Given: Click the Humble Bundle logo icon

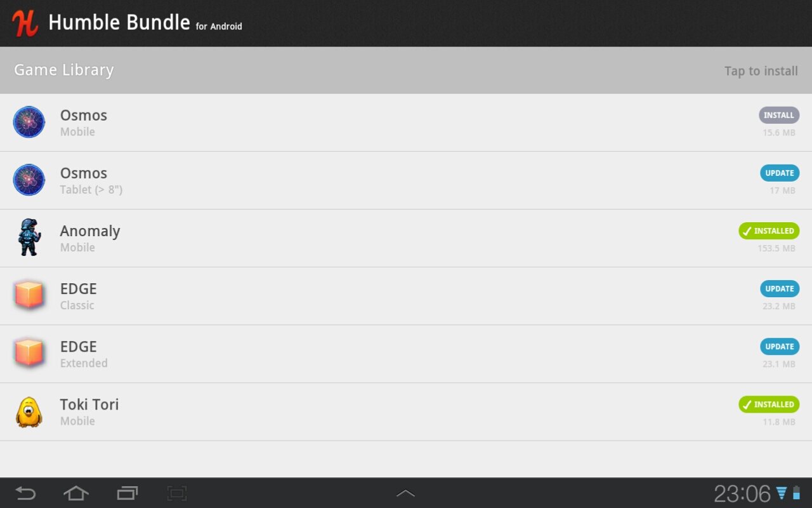Looking at the screenshot, I should coord(25,23).
